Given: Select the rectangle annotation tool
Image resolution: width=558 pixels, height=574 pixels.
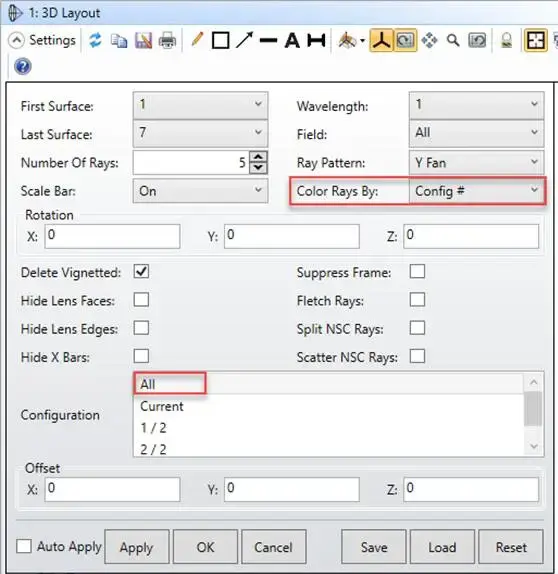Looking at the screenshot, I should [220, 40].
